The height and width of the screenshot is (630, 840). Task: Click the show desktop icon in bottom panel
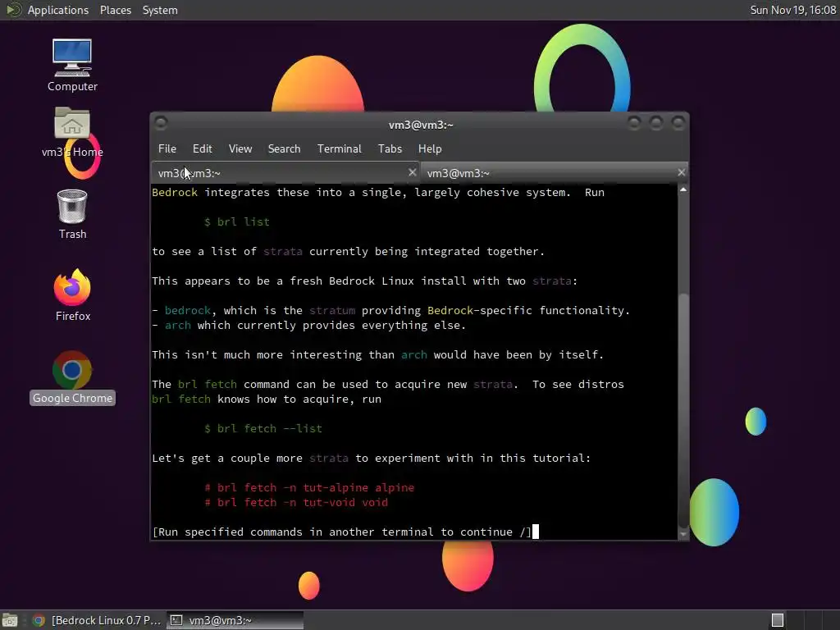click(x=10, y=620)
